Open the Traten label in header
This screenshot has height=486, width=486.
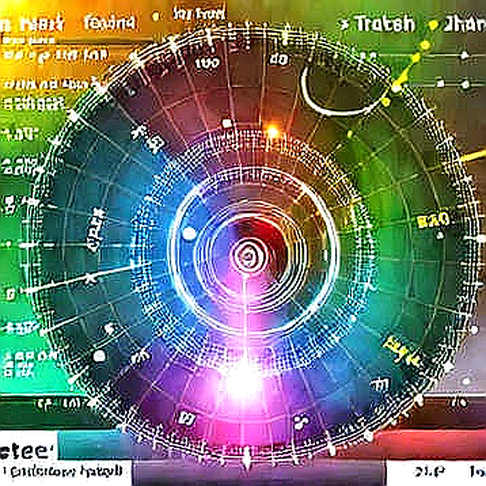[x=385, y=24]
